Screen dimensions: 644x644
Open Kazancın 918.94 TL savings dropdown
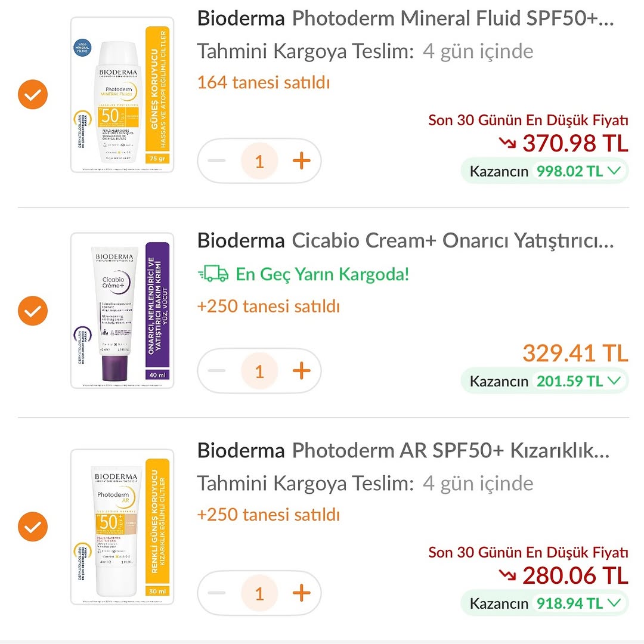(x=614, y=603)
